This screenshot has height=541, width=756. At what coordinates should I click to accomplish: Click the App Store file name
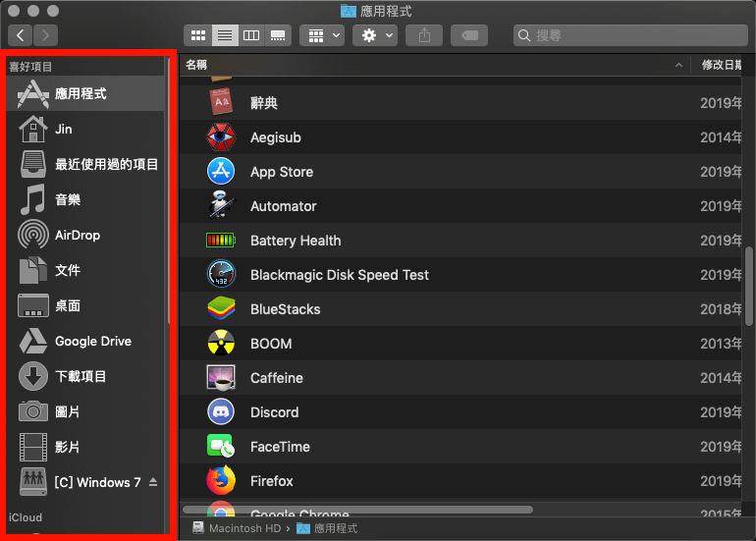pos(282,172)
